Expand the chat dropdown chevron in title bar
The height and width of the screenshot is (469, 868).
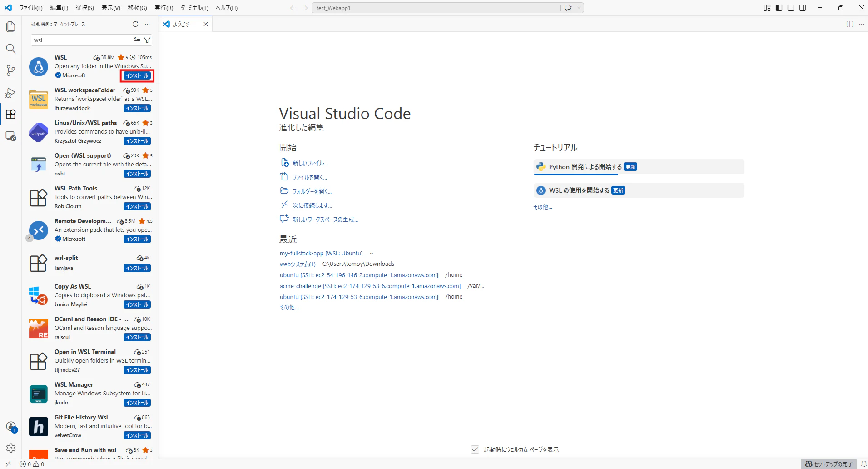coord(579,8)
